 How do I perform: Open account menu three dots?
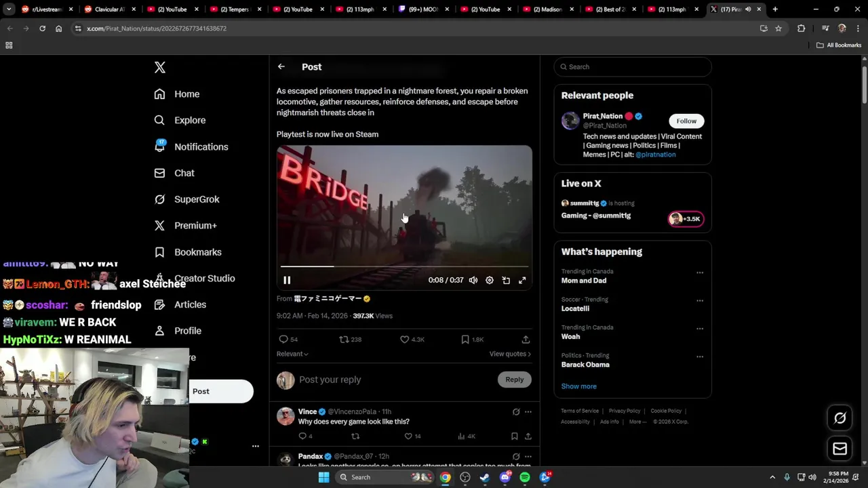click(x=256, y=446)
